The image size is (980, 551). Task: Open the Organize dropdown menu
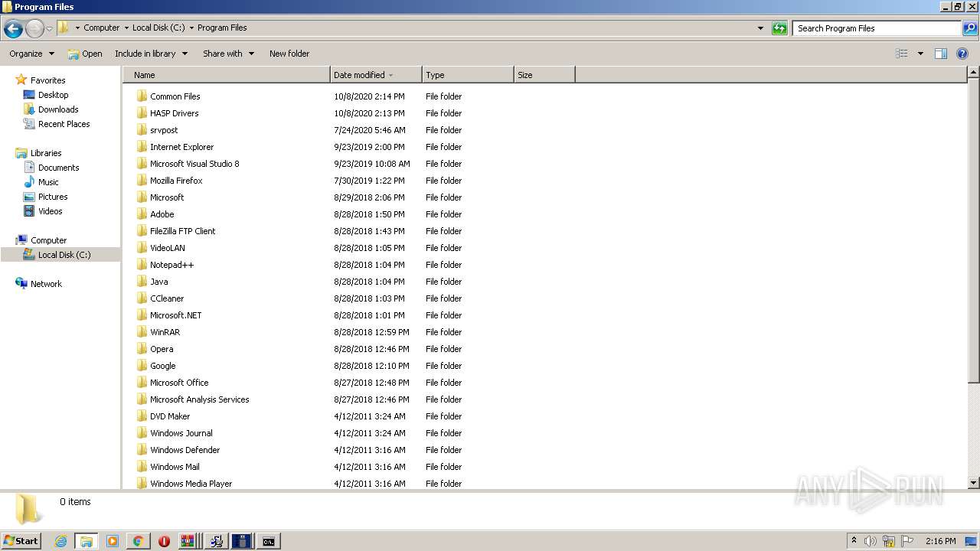tap(31, 54)
